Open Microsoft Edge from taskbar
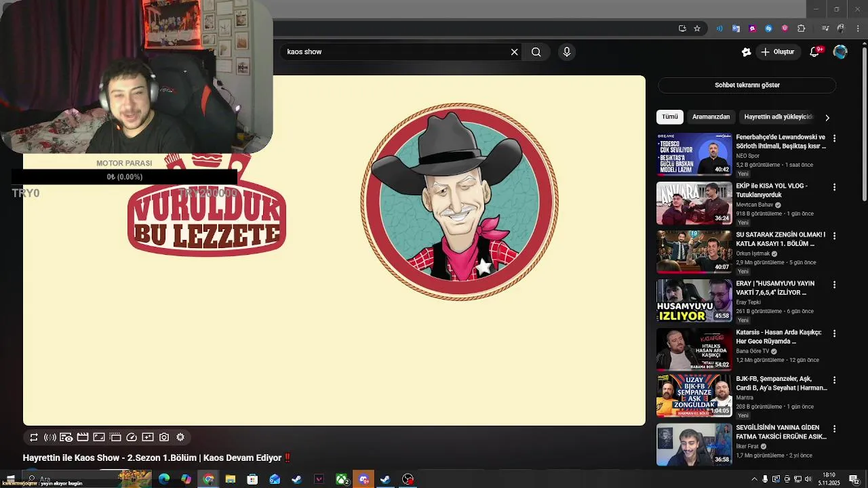 coord(163,479)
